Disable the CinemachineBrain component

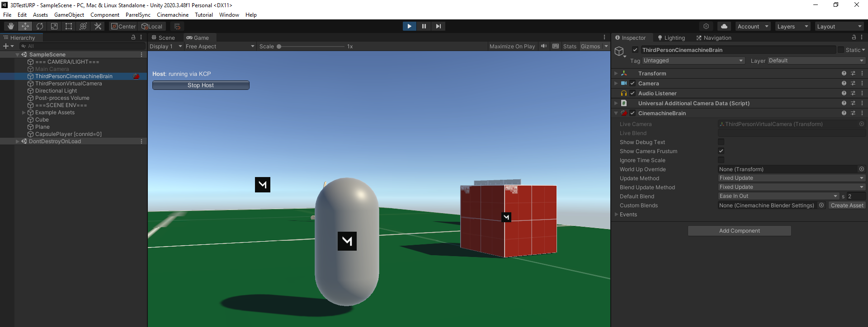pos(632,113)
